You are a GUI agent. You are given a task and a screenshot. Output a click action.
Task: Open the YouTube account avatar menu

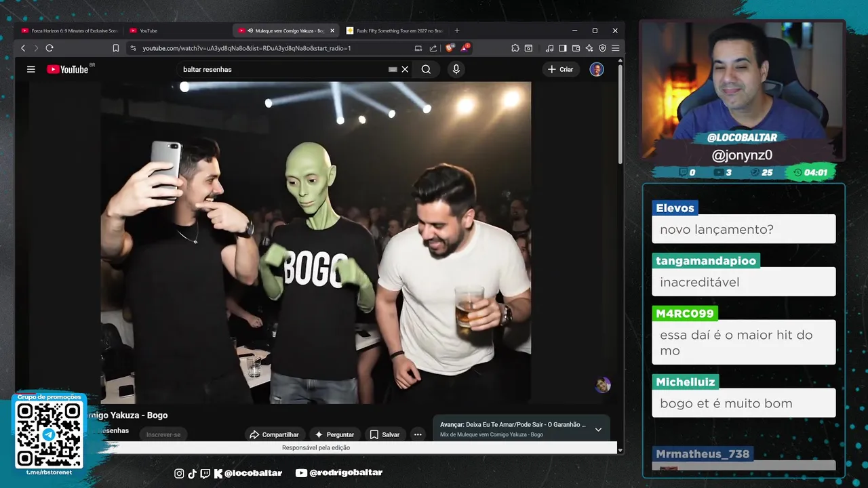click(597, 69)
